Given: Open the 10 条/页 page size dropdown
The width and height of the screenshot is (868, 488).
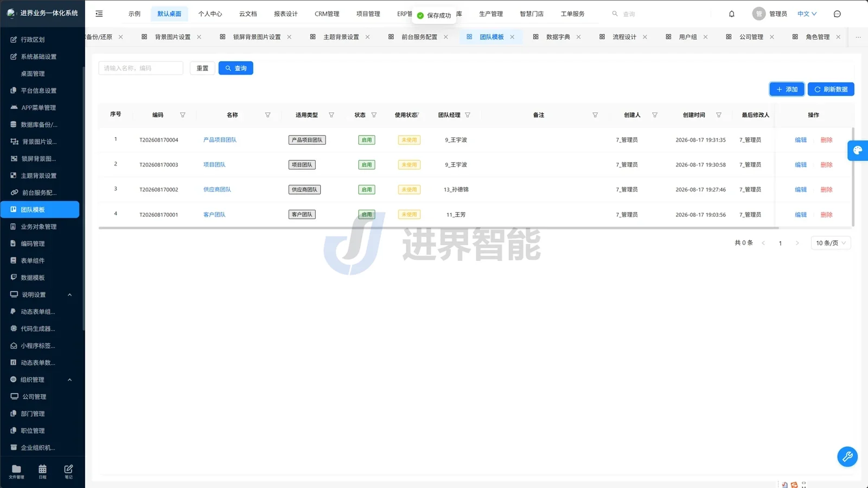Looking at the screenshot, I should [x=831, y=243].
